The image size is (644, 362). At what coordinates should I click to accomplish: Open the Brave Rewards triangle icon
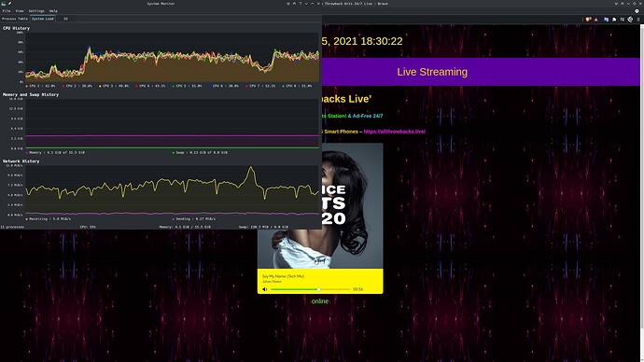(596, 19)
